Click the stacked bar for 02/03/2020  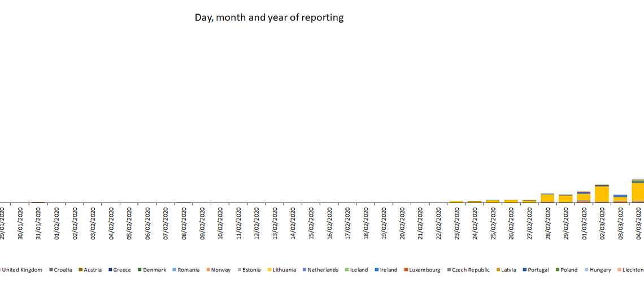(602, 193)
